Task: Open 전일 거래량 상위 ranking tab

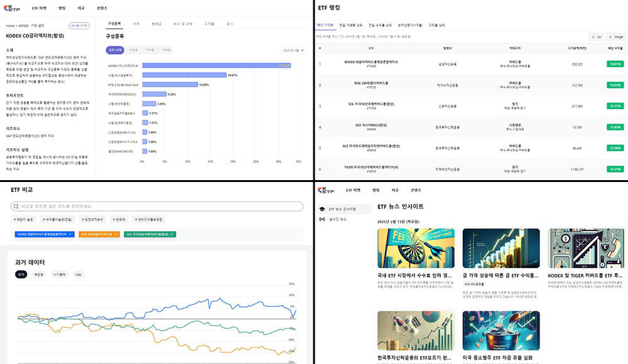Action: [x=350, y=25]
